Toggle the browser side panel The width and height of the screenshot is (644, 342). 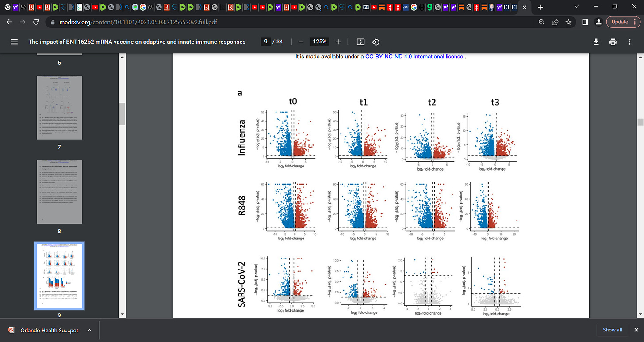click(x=584, y=22)
